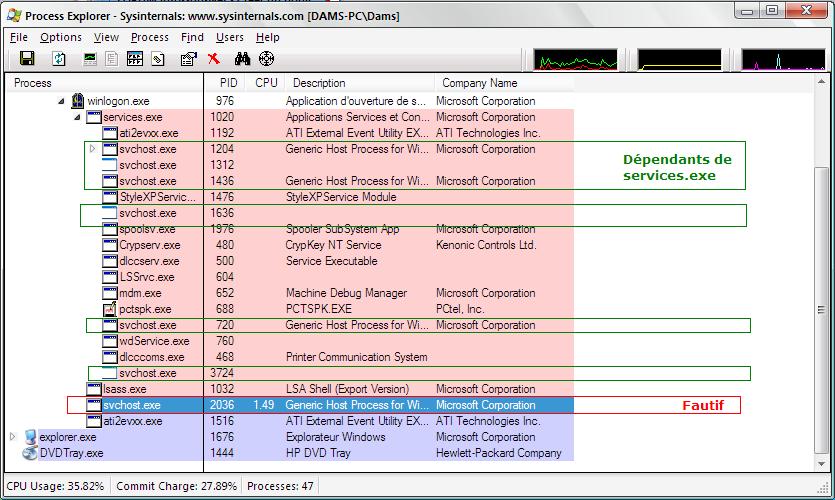Click the vertical scrollbar thumb
Viewport: 835px width, 500px height.
pos(821,310)
